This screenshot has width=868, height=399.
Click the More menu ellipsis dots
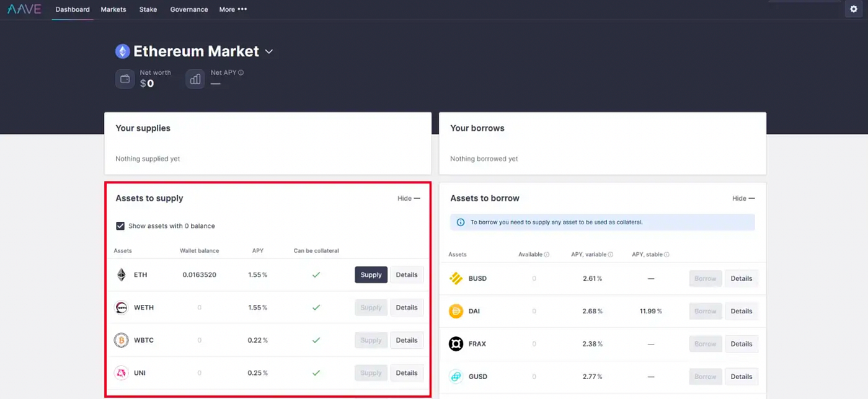(x=242, y=9)
